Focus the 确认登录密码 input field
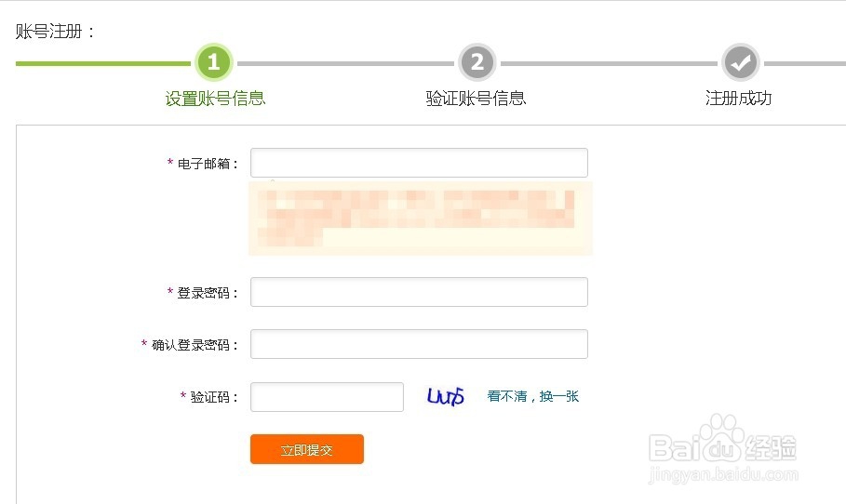Viewport: 846px width, 504px height. tap(419, 344)
